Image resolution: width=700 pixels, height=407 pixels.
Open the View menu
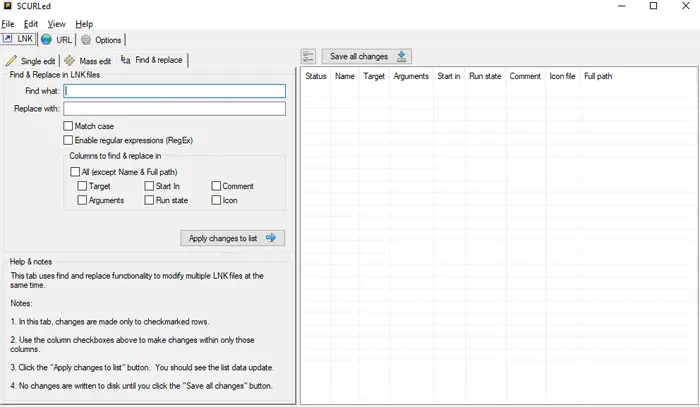click(x=57, y=24)
